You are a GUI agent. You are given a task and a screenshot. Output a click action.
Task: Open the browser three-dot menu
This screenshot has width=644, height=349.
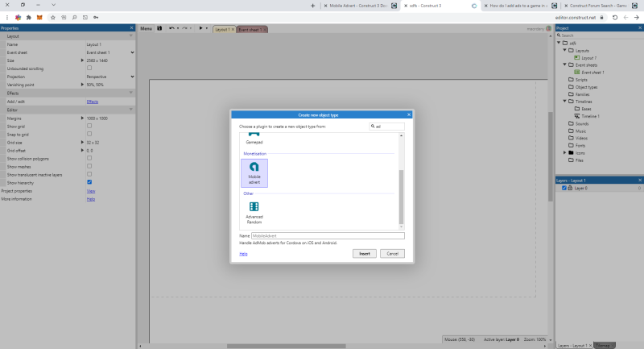pos(7,17)
